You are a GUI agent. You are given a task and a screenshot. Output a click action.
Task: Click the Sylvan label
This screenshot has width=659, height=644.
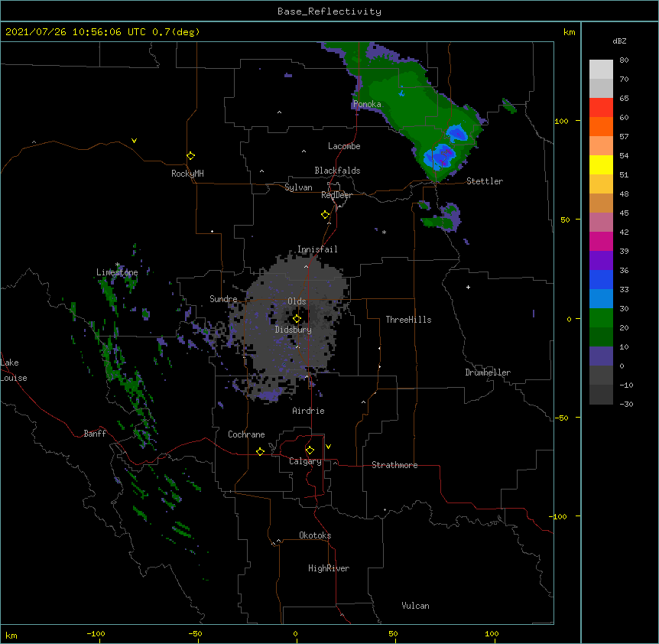coord(298,187)
